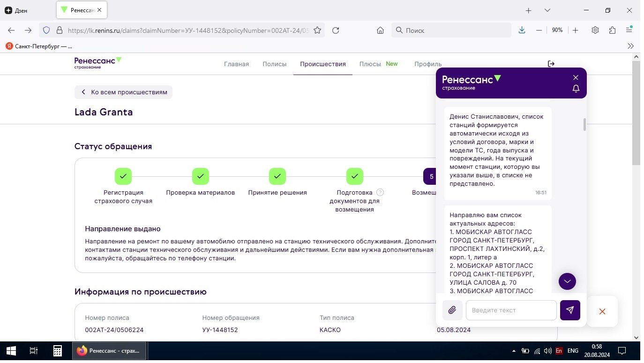Click the chat window scrollbar thumb

point(584,124)
